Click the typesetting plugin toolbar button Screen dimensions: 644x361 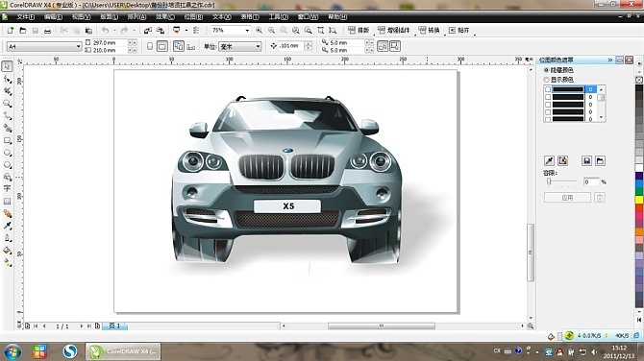(359, 31)
